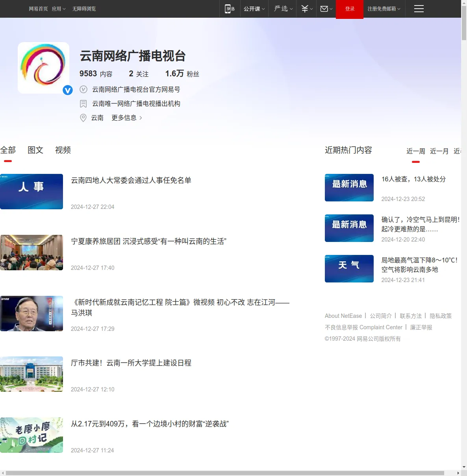Select the 近一周 hot content tab
Screen dimensions: 467x476
click(x=416, y=151)
